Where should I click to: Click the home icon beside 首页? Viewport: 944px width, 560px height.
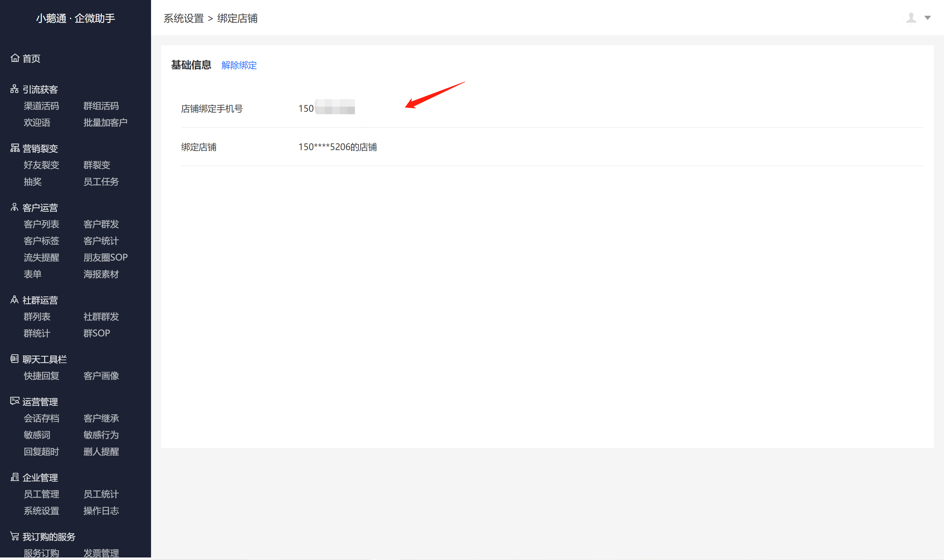pyautogui.click(x=15, y=58)
